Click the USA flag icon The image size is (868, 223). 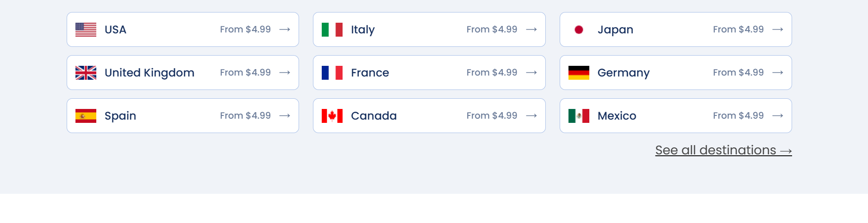[x=86, y=30]
